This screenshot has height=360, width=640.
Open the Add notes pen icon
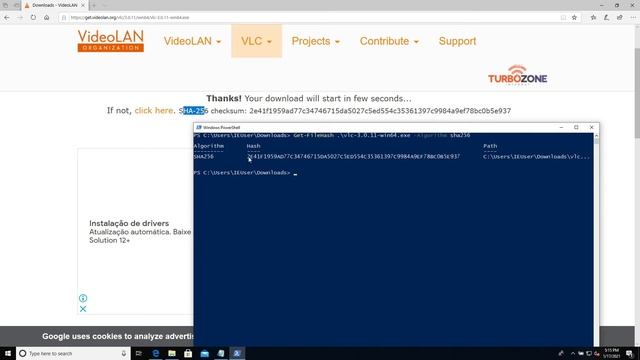607,18
